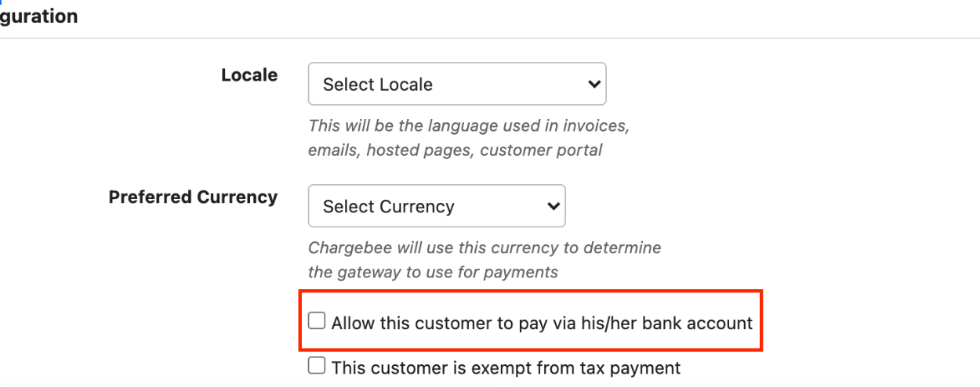Click the Preferred Currency field label

pyautogui.click(x=193, y=197)
